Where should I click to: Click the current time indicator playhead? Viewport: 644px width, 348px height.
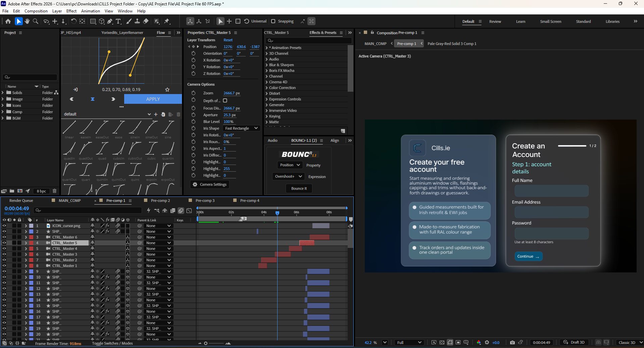pyautogui.click(x=277, y=213)
